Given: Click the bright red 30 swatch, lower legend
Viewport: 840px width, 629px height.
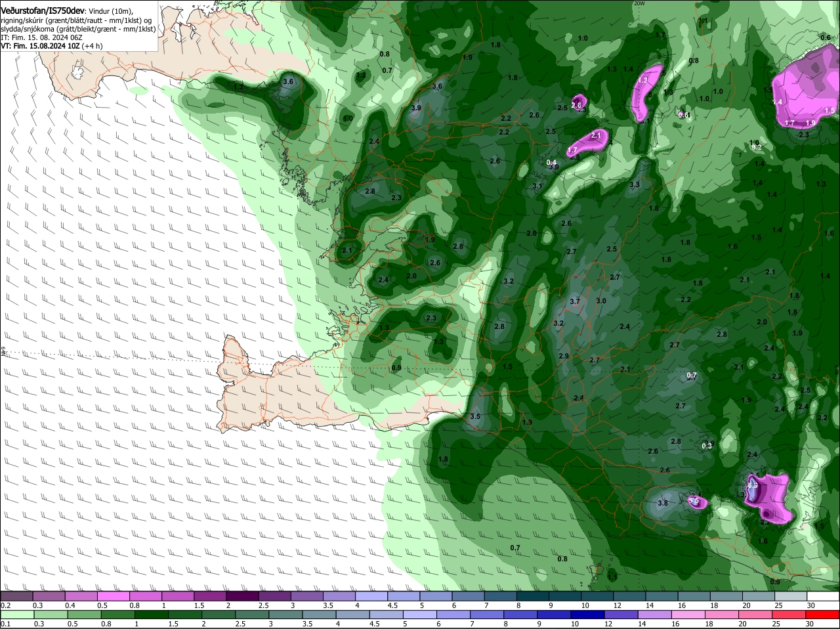Looking at the screenshot, I should pos(823,615).
